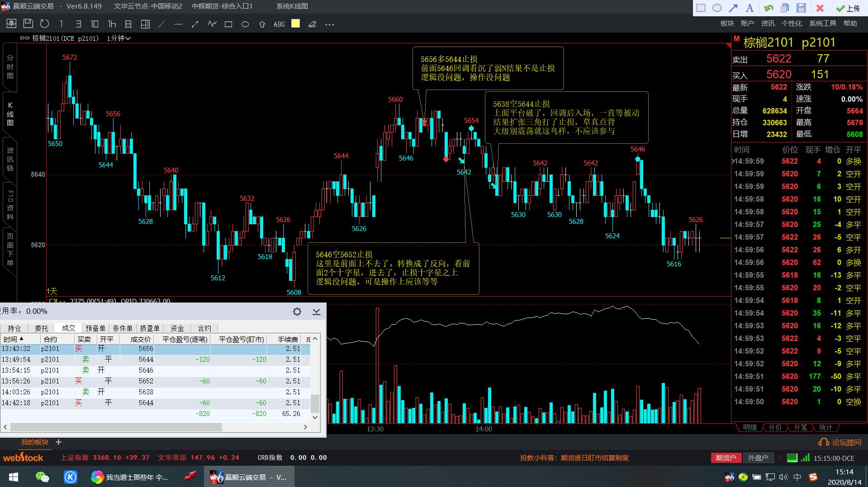The height and width of the screenshot is (487, 868).
Task: Open the order entry (单) toolbar icon
Action: [x=11, y=24]
